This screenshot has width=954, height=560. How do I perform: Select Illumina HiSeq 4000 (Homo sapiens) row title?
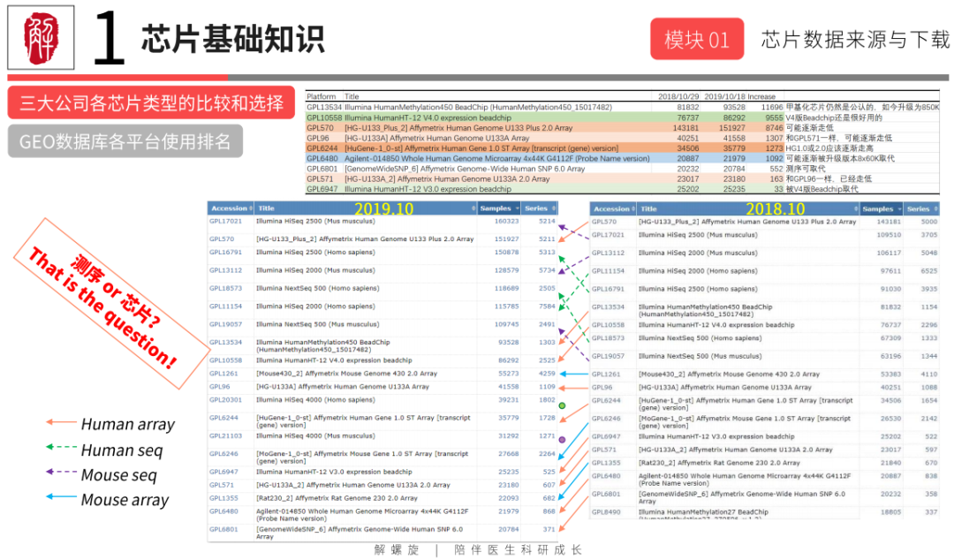coord(315,400)
